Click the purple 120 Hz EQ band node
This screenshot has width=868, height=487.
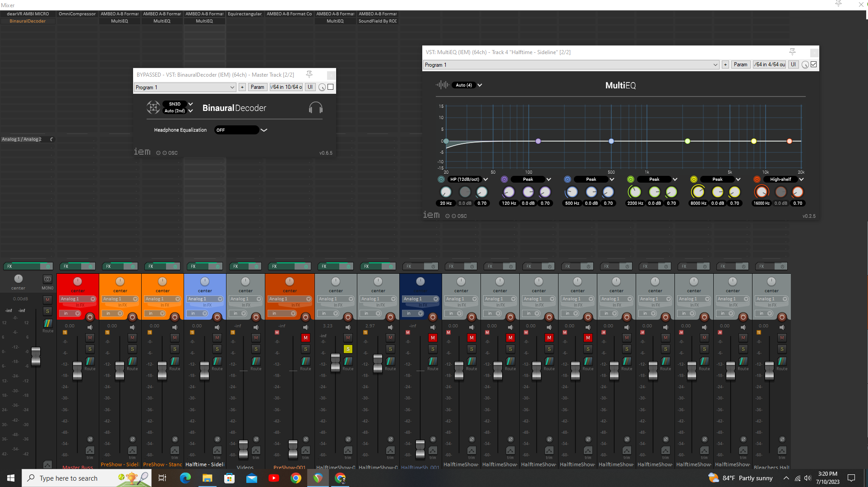click(x=538, y=141)
